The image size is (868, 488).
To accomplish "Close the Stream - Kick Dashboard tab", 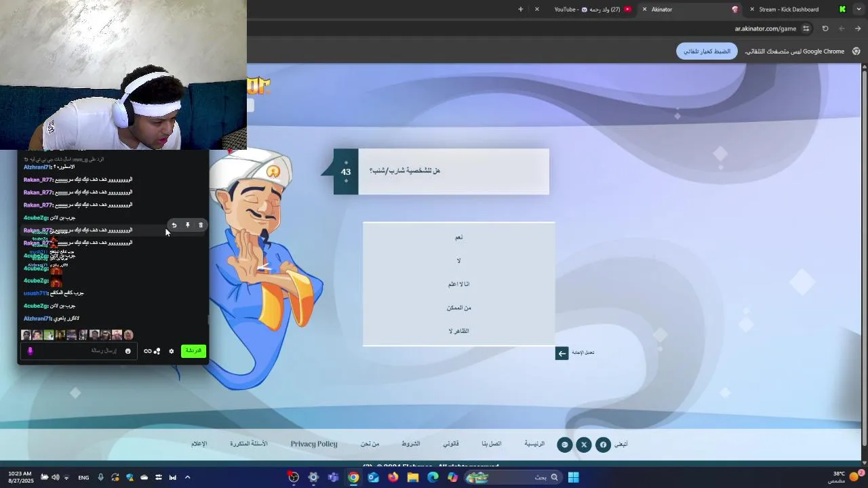I will tap(752, 9).
